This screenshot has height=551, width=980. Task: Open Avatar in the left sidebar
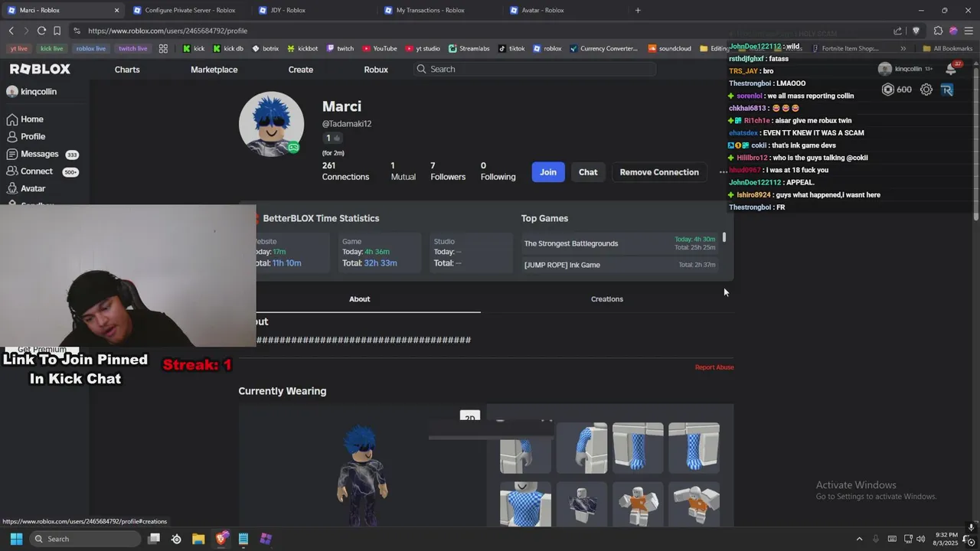pyautogui.click(x=26, y=188)
